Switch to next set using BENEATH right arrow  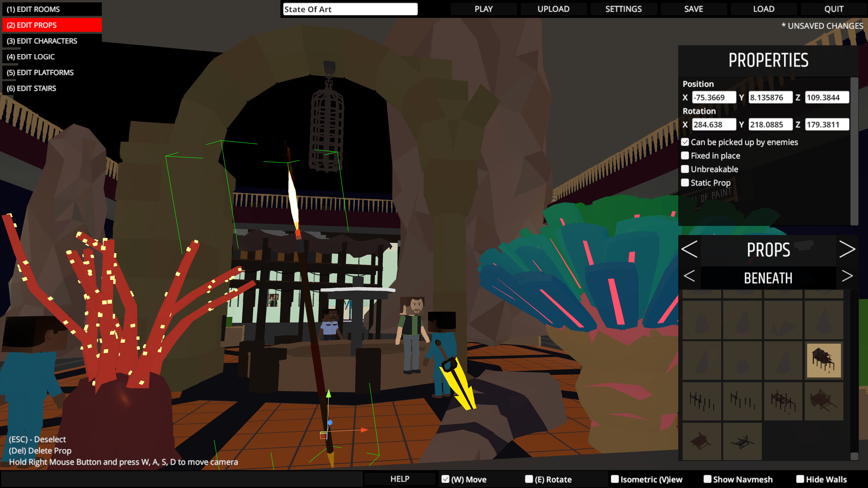[847, 276]
